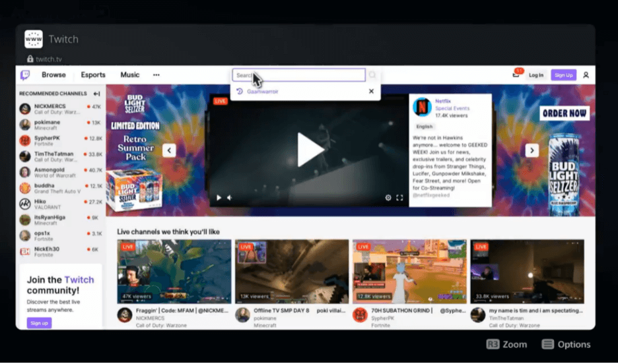The image size is (618, 364).
Task: Open the Netflix channel name link
Action: tap(443, 101)
